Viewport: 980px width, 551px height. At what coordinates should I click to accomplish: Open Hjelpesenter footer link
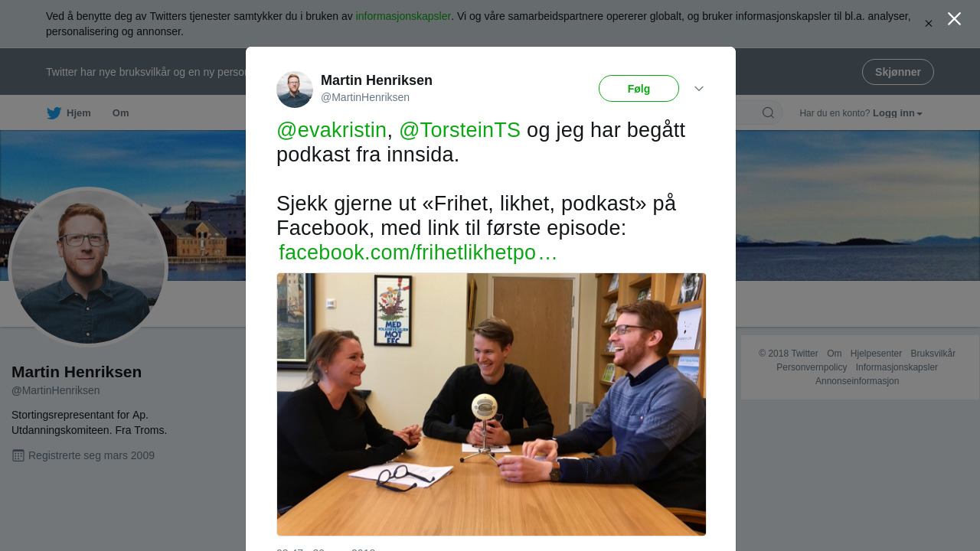876,354
